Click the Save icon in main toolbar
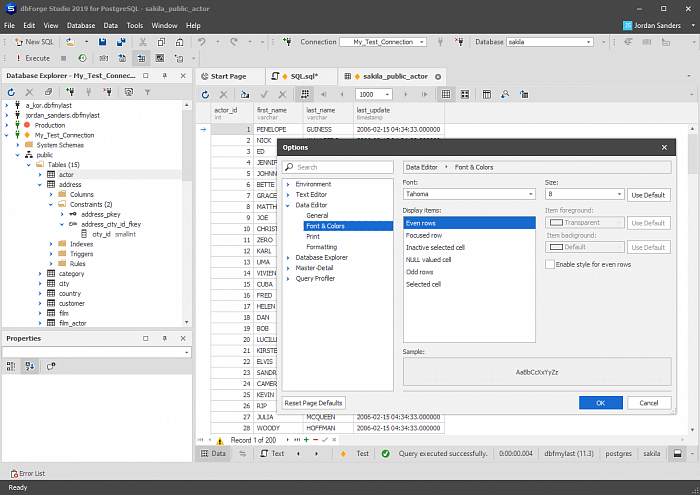Viewport: 700px width, 495px height. tap(103, 42)
